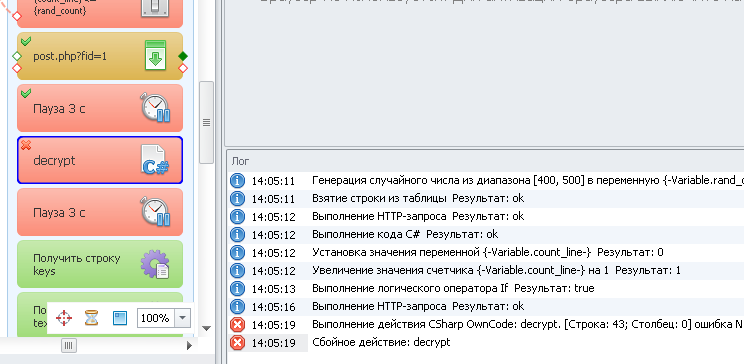The image size is (744, 364).
Task: Click the red error icon of Сбойное действие row
Action: [x=237, y=343]
